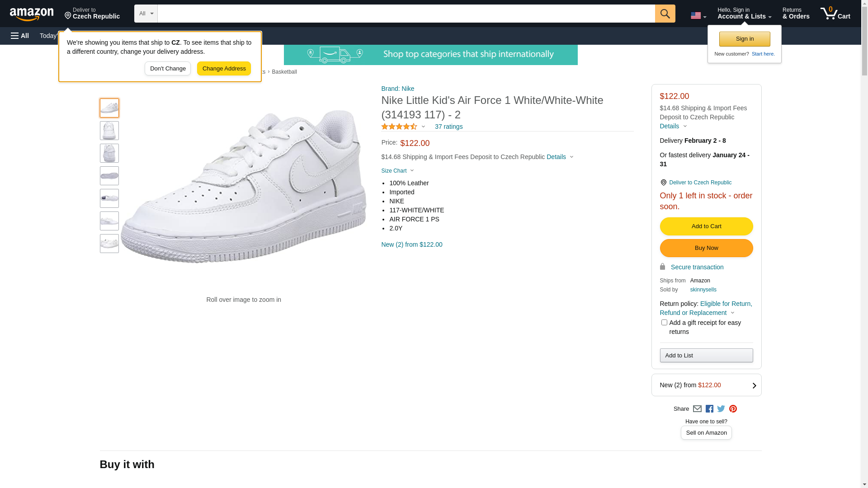Click the Add to List button
868x488 pixels.
pos(706,356)
